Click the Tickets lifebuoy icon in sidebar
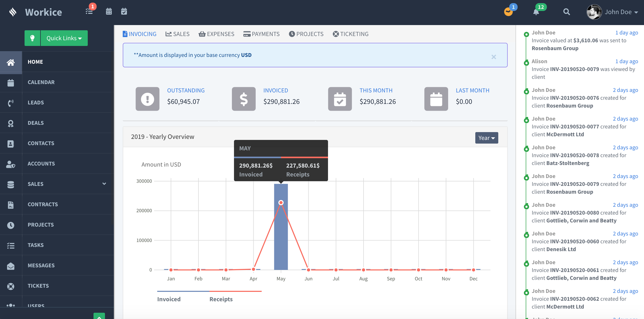 coord(11,286)
